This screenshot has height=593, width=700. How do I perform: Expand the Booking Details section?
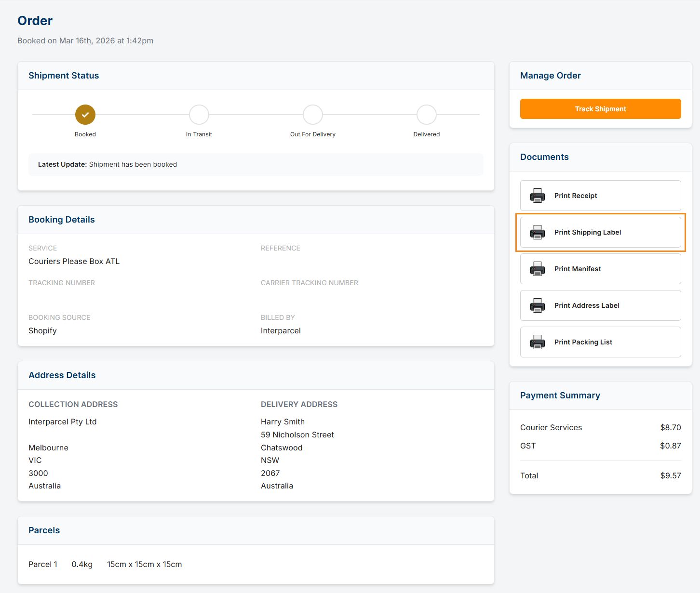[61, 220]
